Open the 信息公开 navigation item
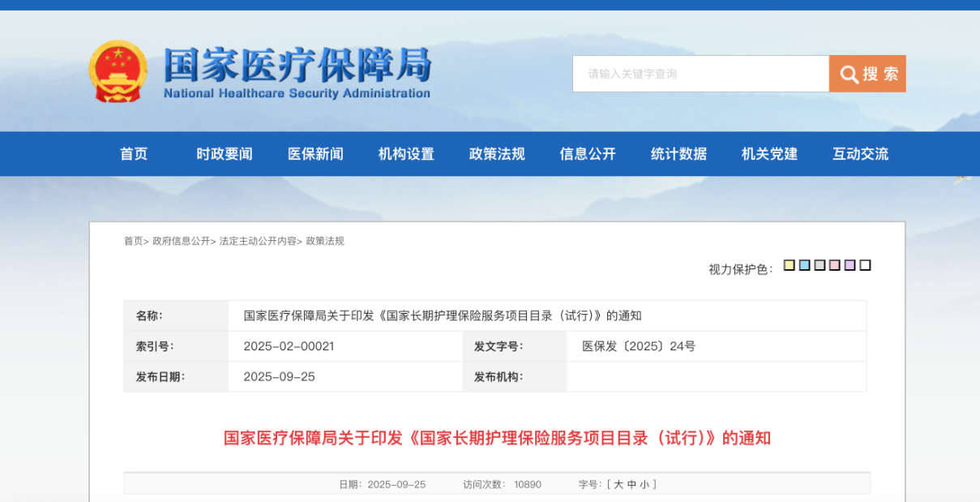Viewport: 980px width, 502px height. click(x=588, y=154)
